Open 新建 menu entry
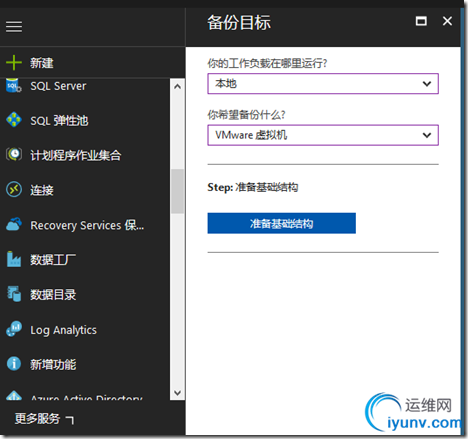Image resolution: width=468 pixels, height=439 pixels. 42,63
